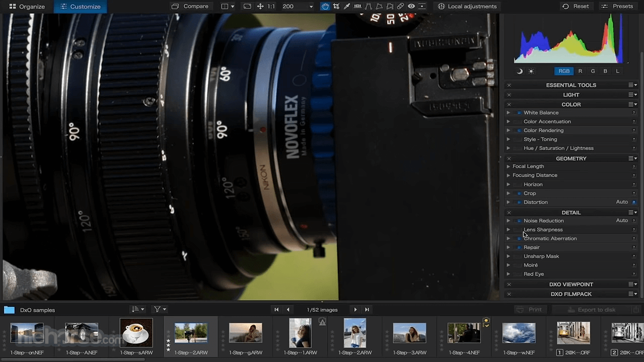This screenshot has height=362, width=644.
Task: Open the Presets button
Action: 617,7
